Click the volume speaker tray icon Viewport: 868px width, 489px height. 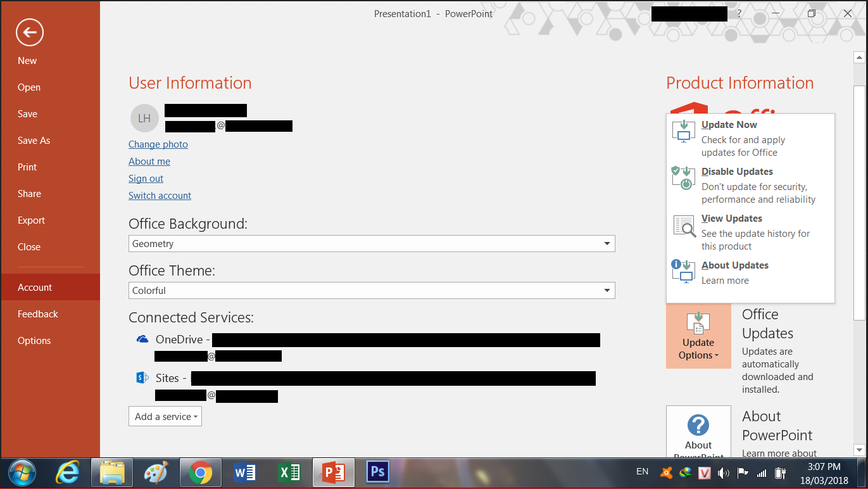724,473
